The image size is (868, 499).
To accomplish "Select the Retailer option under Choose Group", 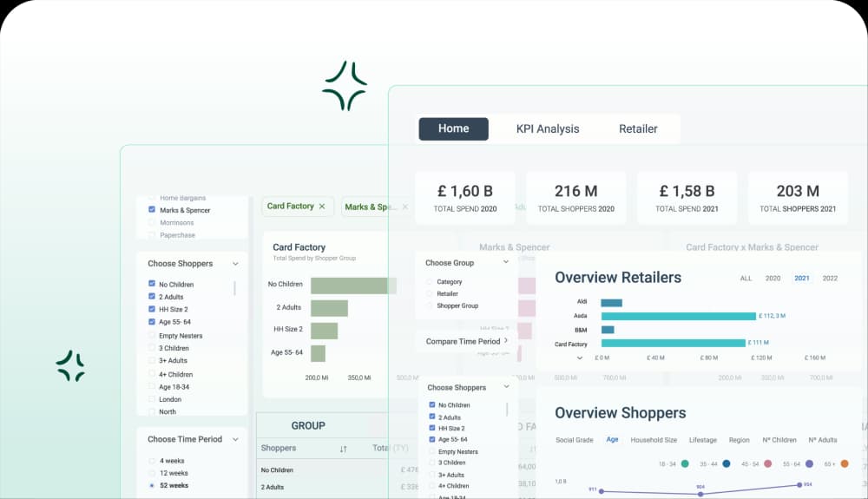I will pyautogui.click(x=429, y=293).
